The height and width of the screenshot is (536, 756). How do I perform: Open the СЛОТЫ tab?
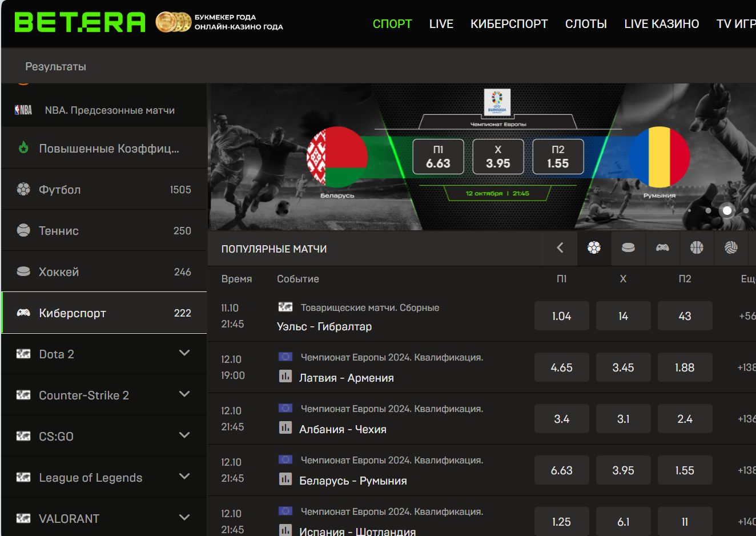[586, 24]
